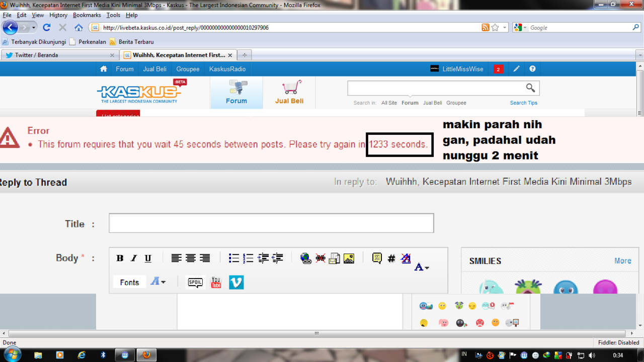Open back/forward history dropdown arrow
This screenshot has height=362, width=644.
click(x=34, y=28)
